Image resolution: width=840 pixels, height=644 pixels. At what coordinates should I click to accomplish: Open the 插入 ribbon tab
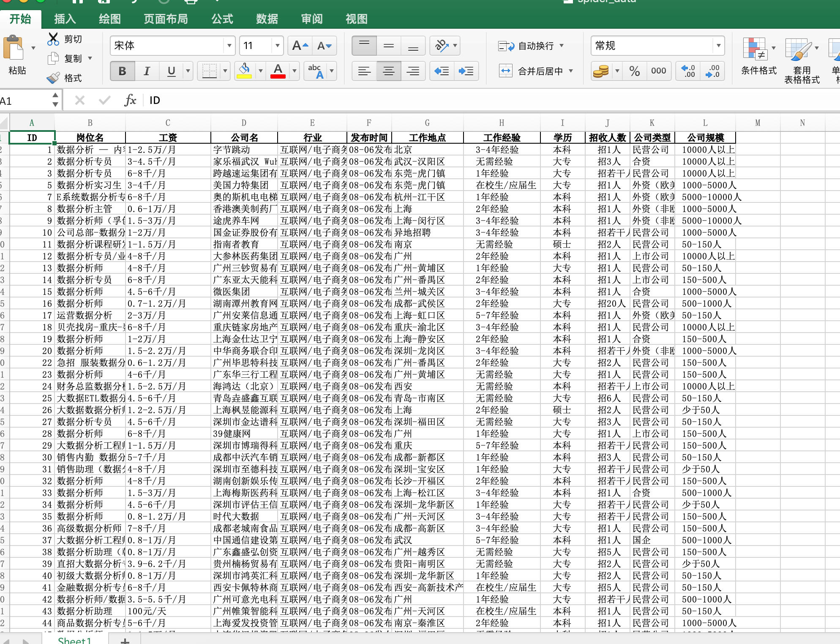tap(64, 19)
